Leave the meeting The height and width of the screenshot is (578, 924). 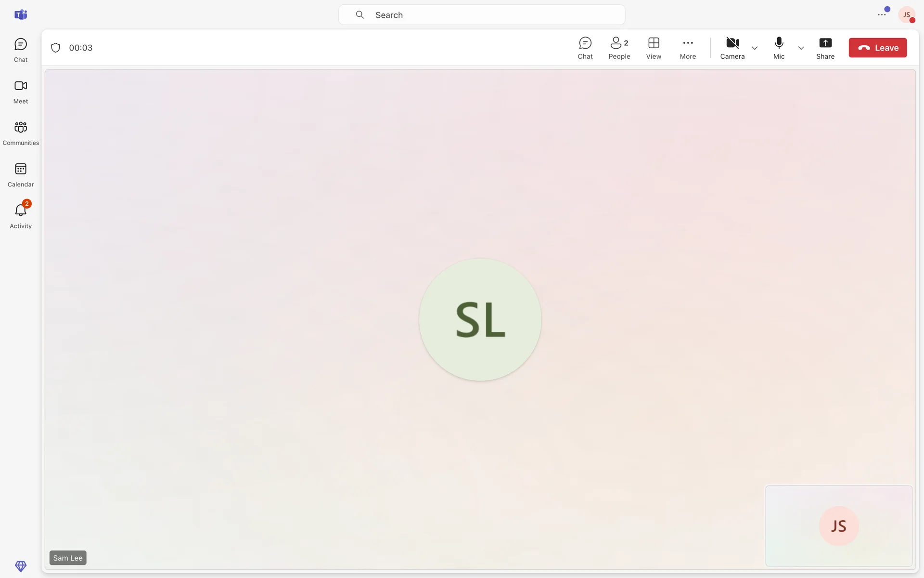pos(877,48)
